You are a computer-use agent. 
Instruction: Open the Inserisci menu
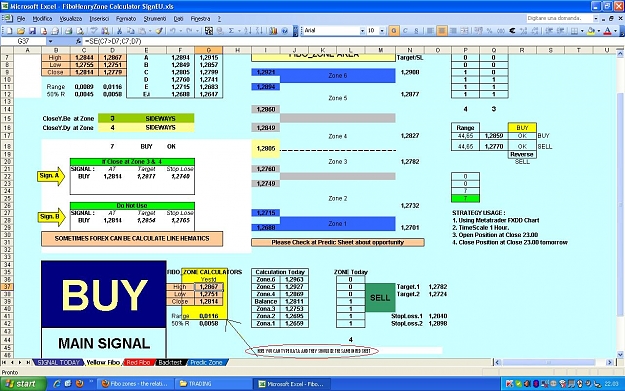[99, 19]
